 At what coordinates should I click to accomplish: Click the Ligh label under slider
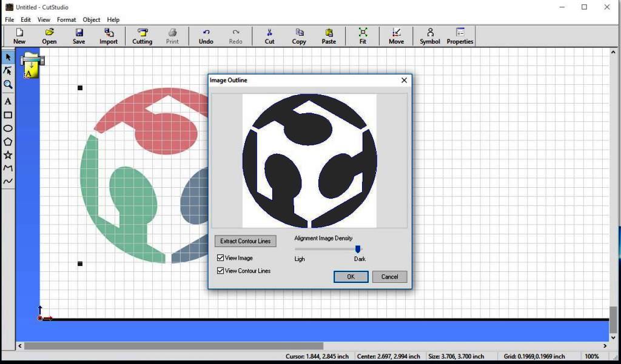click(300, 259)
